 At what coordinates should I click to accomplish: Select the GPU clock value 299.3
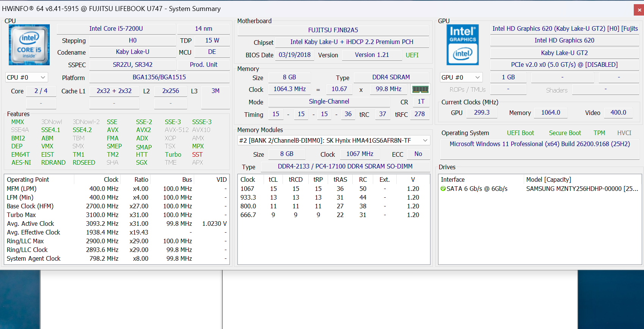[x=482, y=112]
